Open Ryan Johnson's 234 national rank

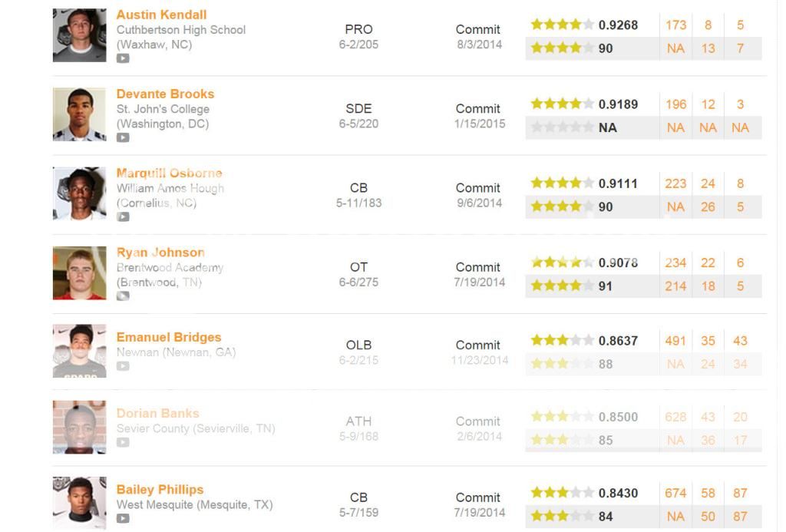tap(675, 263)
